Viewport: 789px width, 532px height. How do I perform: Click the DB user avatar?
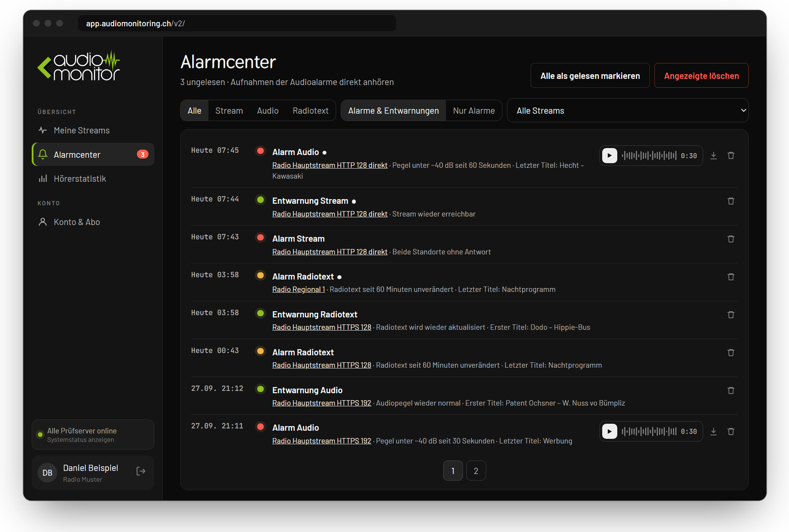pos(47,473)
